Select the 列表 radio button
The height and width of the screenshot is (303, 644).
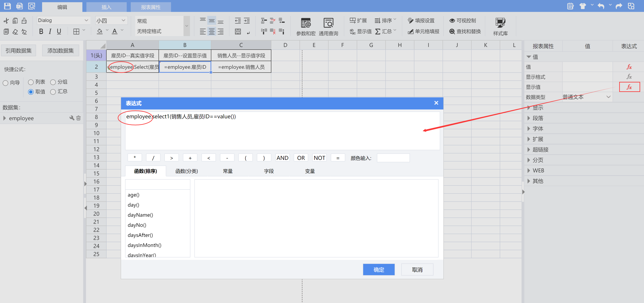click(31, 82)
